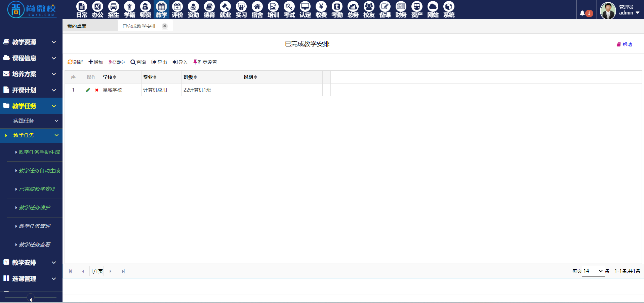
Task: Open the 实习 module icon
Action: [241, 9]
